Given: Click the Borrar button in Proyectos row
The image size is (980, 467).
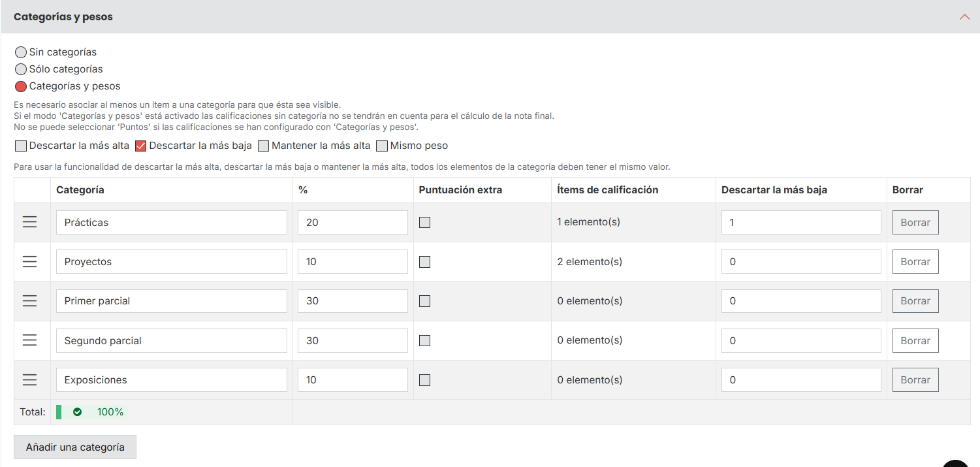Looking at the screenshot, I should point(915,261).
